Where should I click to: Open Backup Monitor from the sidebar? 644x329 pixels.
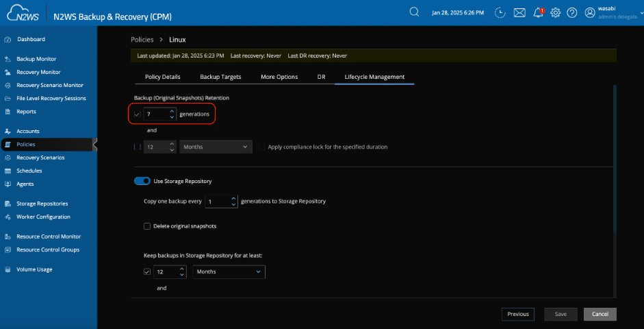36,59
